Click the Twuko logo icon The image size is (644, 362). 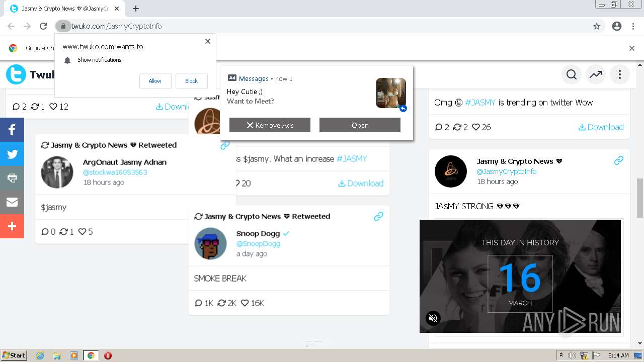[16, 74]
